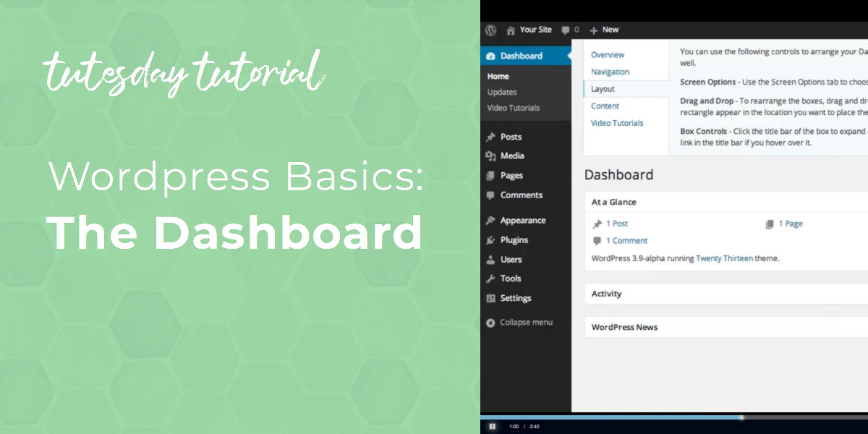
Task: Click the Users person icon in sidebar
Action: [491, 259]
